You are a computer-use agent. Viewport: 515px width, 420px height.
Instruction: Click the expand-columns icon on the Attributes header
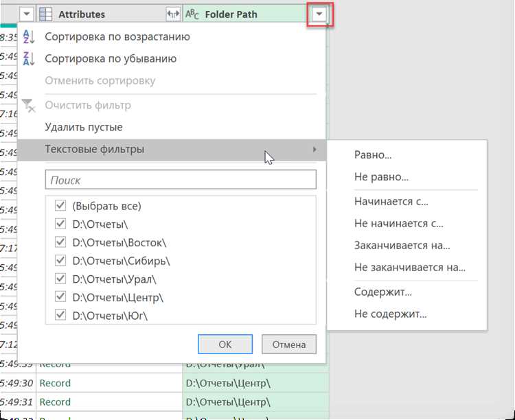[173, 14]
